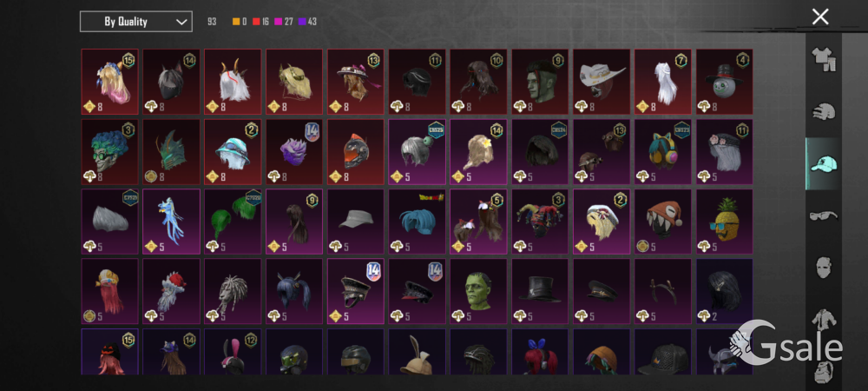The width and height of the screenshot is (868, 391).
Task: Filter by the pink quality swatch showing 27
Action: tap(279, 22)
